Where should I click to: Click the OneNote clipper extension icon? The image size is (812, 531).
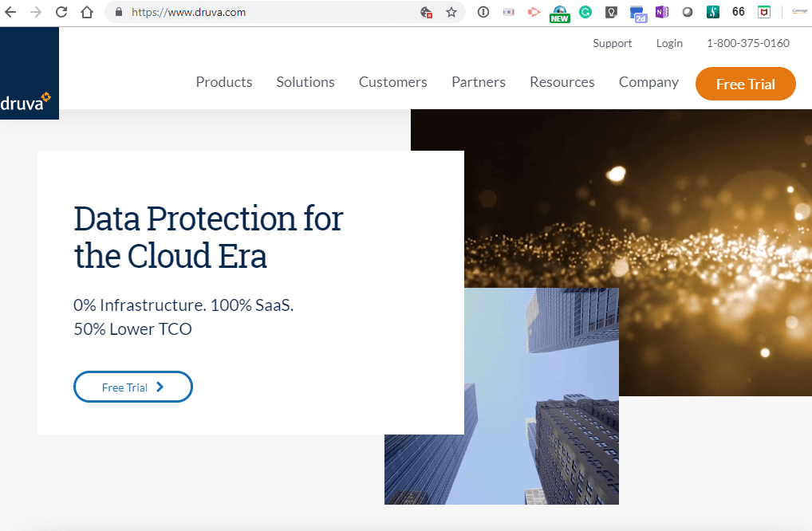[661, 12]
